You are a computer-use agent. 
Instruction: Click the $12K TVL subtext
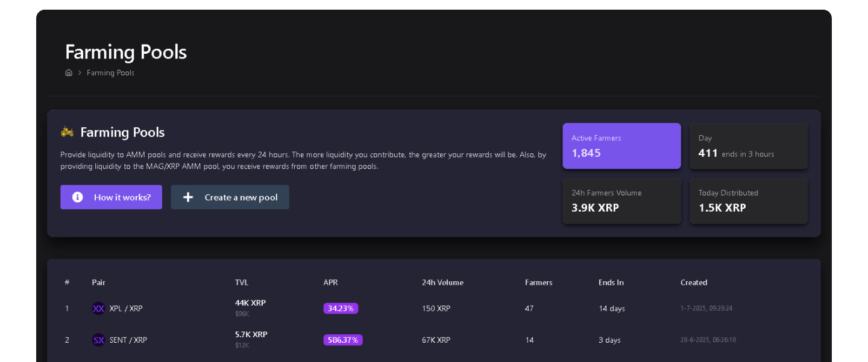click(x=242, y=345)
